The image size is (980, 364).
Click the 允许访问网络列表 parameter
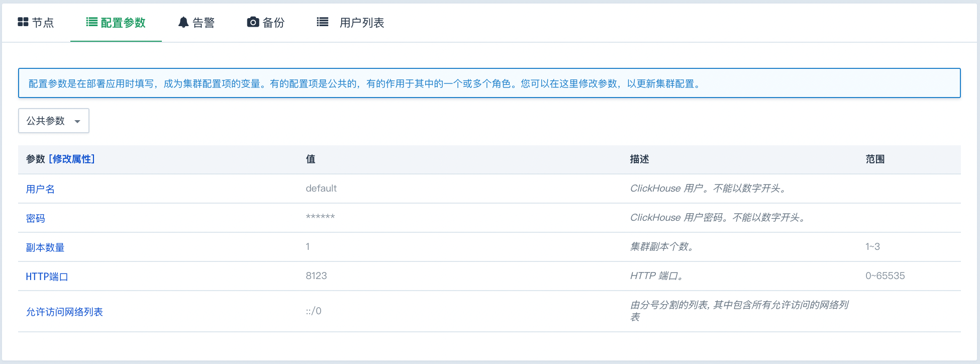tap(64, 312)
